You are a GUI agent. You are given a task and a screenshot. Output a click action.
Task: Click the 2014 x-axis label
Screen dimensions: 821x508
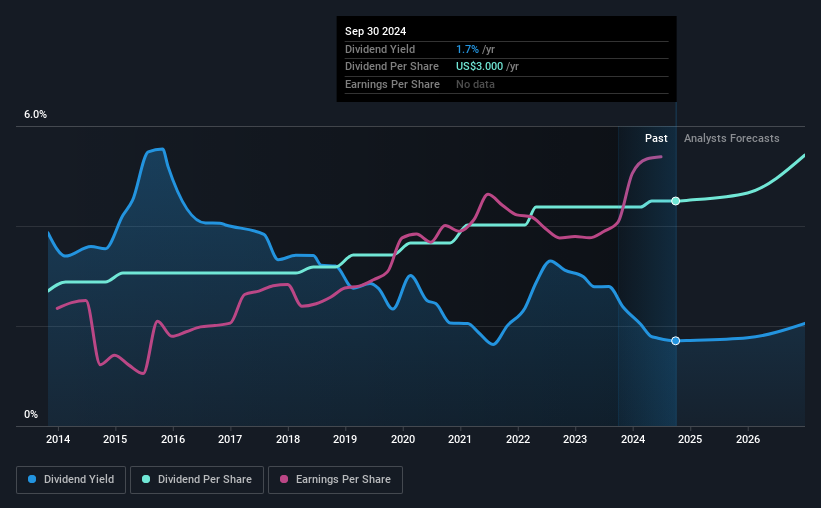click(x=58, y=439)
